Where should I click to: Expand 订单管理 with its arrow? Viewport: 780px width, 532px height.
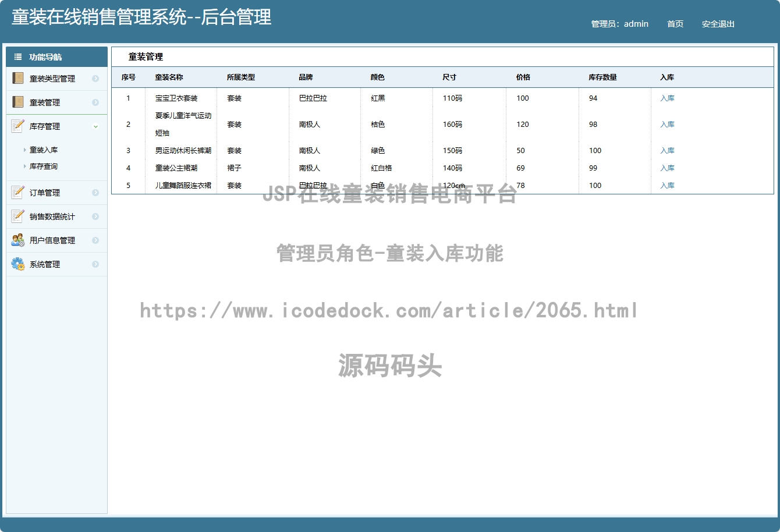95,193
